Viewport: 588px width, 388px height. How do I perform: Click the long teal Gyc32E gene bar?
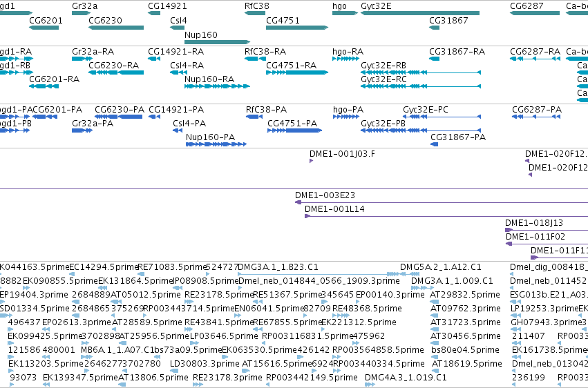420,13
